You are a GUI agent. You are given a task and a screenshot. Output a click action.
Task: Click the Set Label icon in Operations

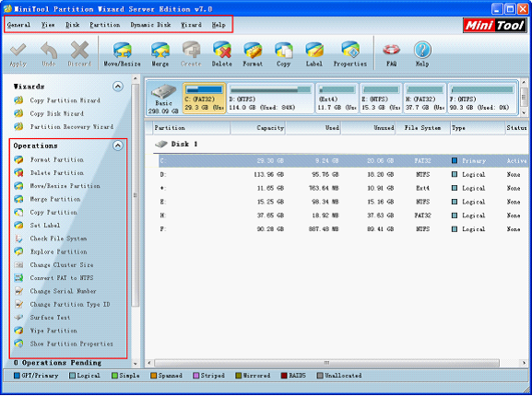(x=18, y=226)
